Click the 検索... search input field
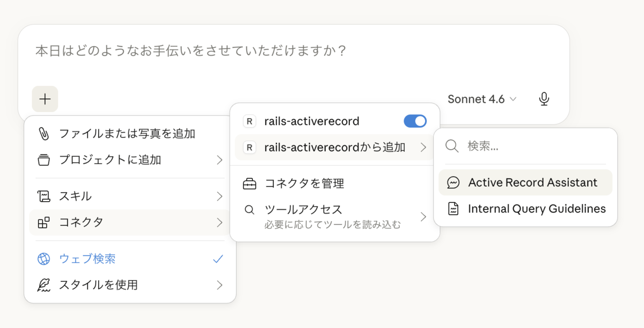Screen dimensions: 644x328 [525, 146]
